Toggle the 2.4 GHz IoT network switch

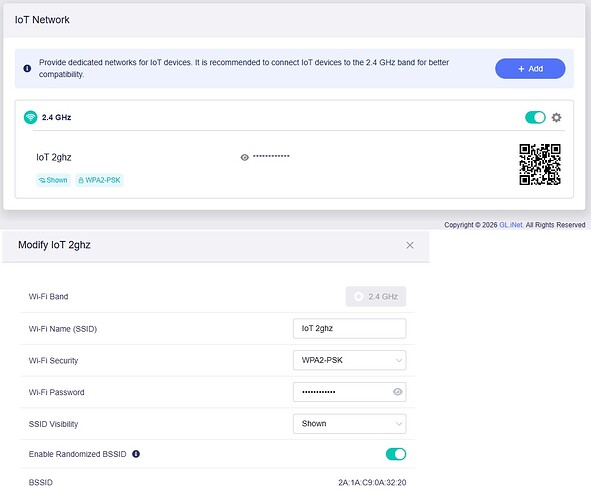coord(535,118)
